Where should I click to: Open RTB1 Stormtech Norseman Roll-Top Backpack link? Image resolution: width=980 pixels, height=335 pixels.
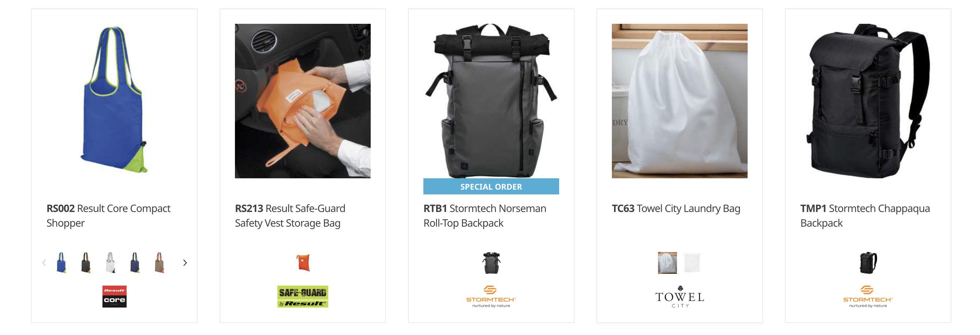coord(485,216)
